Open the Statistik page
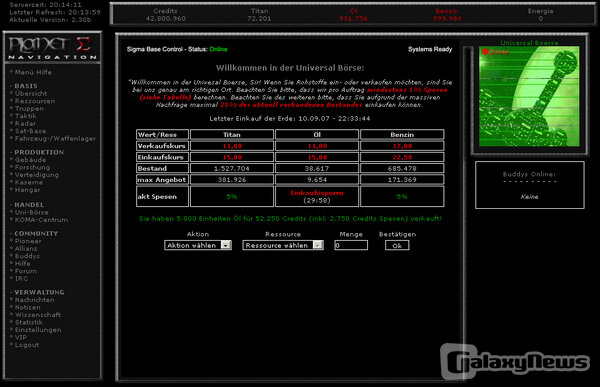 29,322
